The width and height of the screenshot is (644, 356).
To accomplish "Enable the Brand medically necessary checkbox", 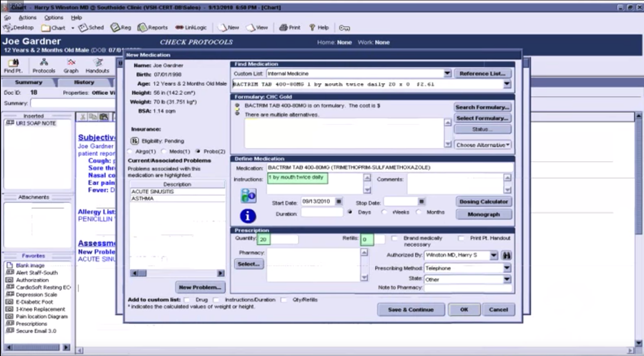I will (x=394, y=238).
